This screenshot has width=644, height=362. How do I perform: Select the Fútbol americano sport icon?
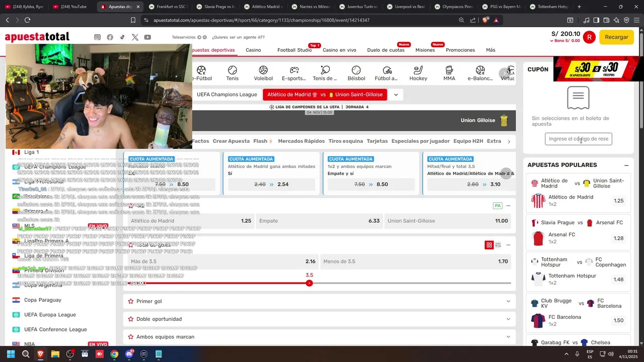pos(386,73)
